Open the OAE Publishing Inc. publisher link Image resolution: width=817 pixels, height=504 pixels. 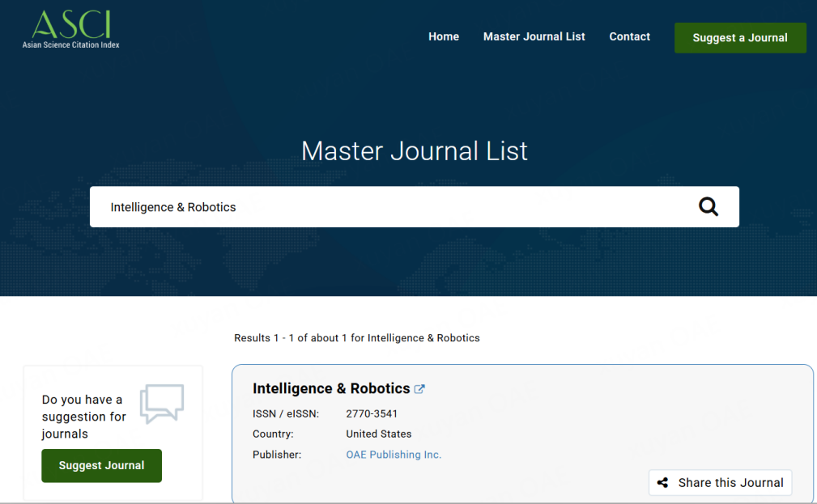(x=394, y=455)
